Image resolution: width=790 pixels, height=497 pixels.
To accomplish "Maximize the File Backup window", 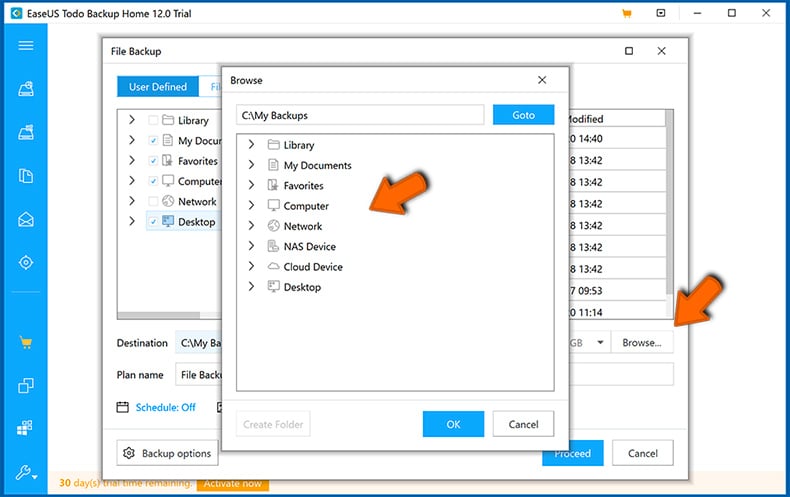I will (629, 51).
